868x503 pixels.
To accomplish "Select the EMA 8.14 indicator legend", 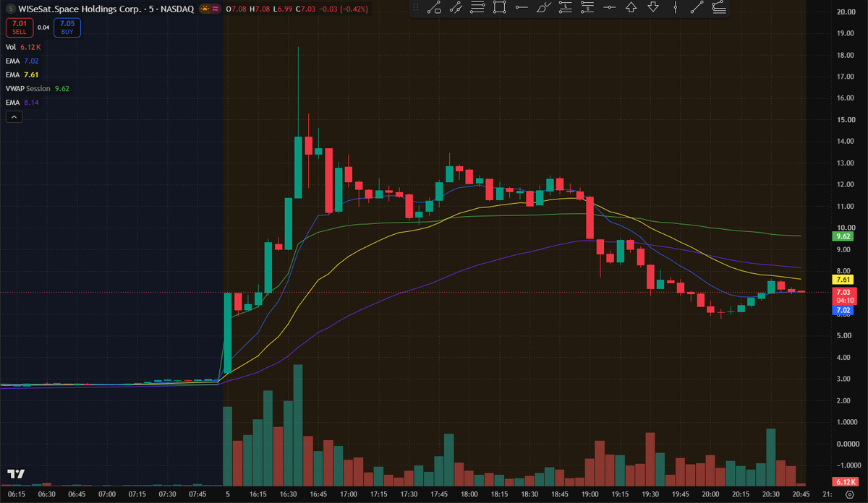I will [22, 103].
